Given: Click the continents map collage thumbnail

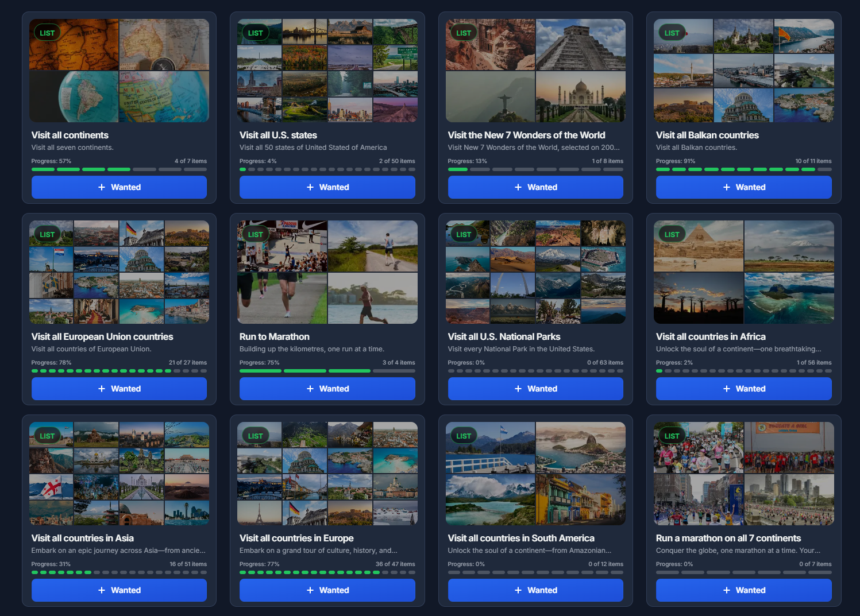Looking at the screenshot, I should tap(119, 71).
